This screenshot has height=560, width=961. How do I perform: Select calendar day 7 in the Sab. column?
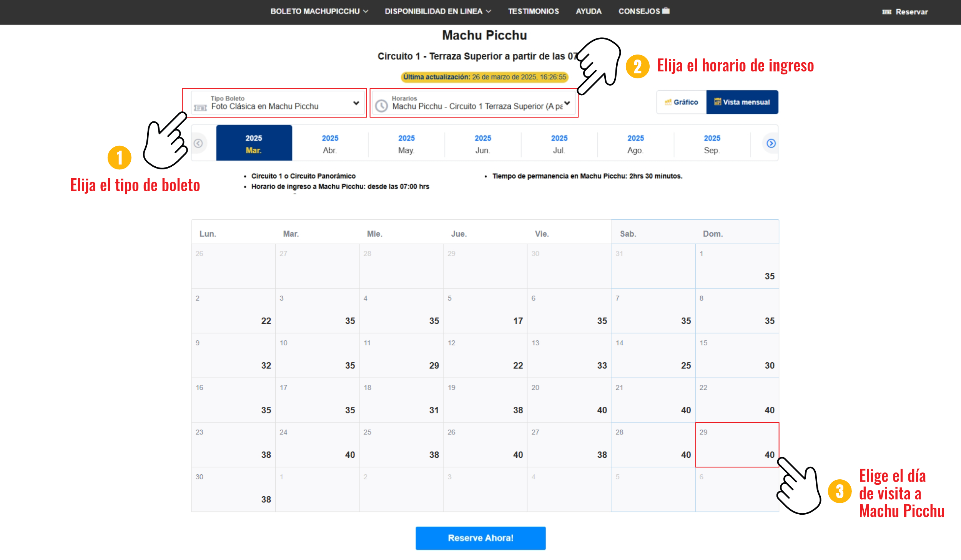[653, 310]
